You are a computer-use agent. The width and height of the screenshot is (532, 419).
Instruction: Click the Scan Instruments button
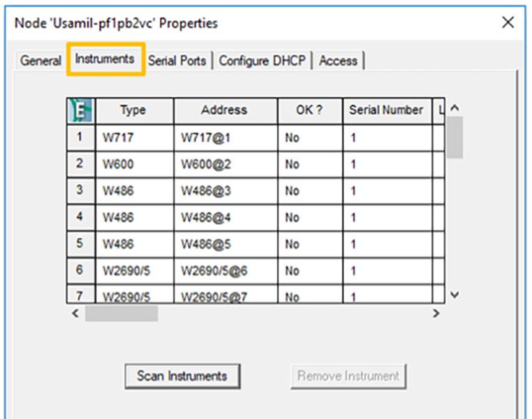tap(182, 376)
